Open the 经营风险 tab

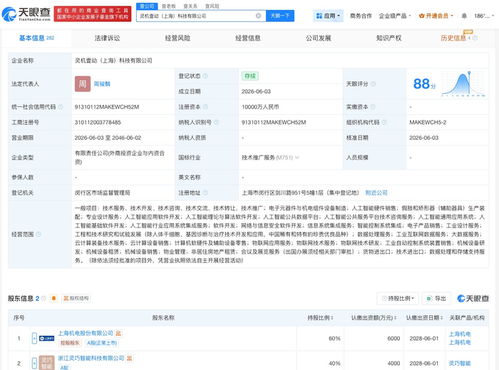tap(177, 38)
